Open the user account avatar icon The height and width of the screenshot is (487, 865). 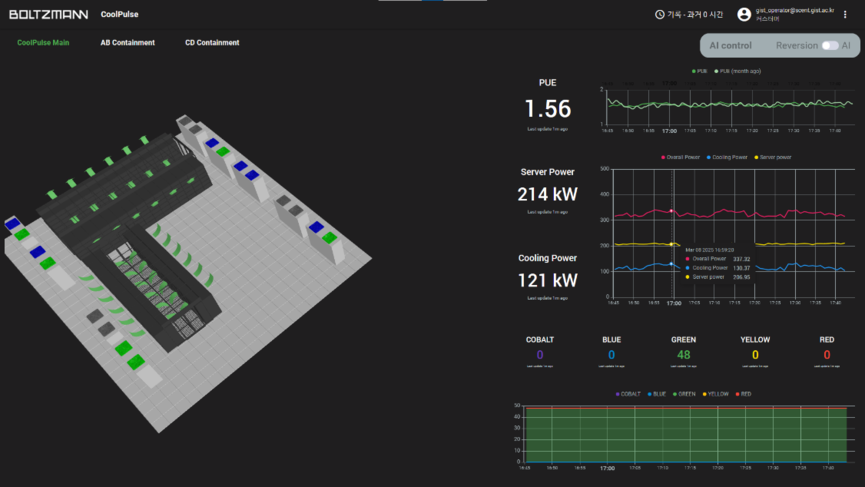(743, 14)
